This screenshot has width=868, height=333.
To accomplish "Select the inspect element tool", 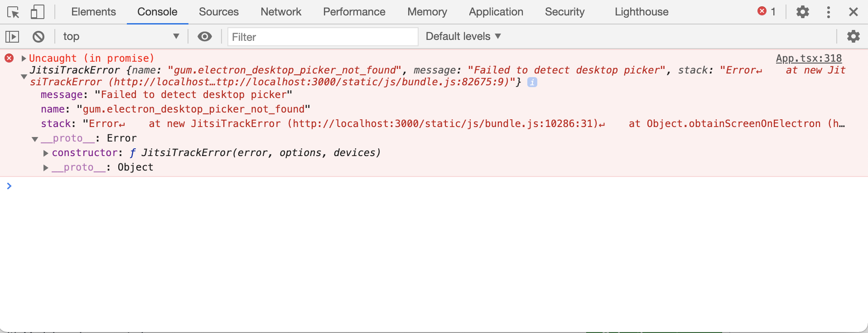I will (13, 12).
